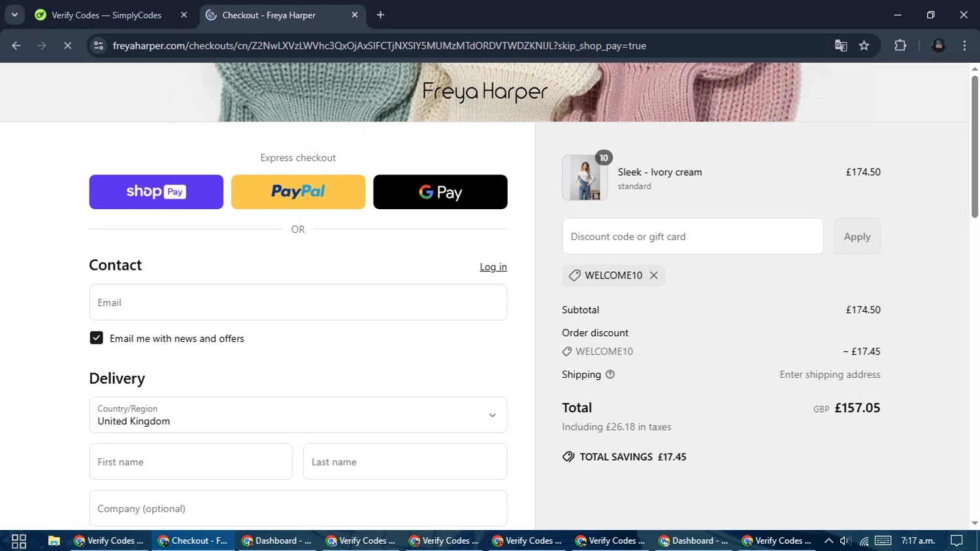
Task: Focus the Company (optional) field
Action: pos(298,509)
